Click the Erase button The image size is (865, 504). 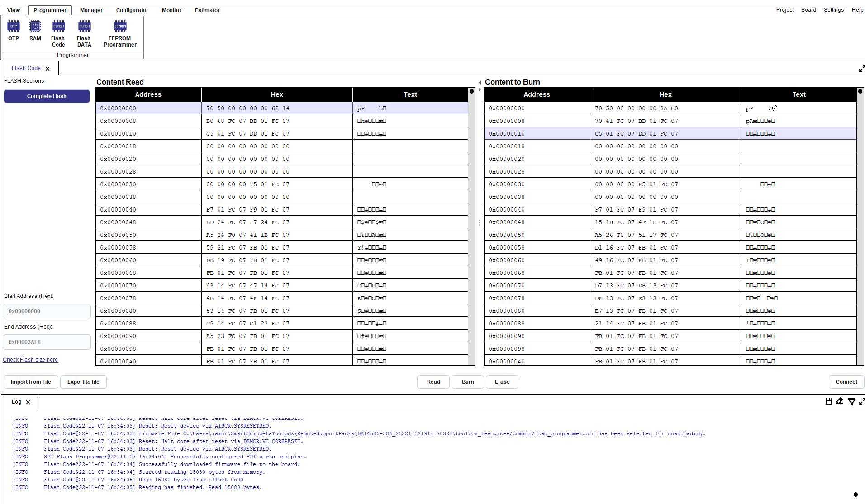(502, 382)
